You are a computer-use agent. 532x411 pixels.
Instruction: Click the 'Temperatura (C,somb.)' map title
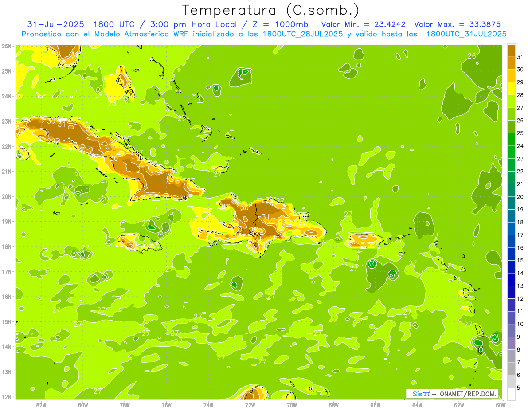click(x=270, y=10)
